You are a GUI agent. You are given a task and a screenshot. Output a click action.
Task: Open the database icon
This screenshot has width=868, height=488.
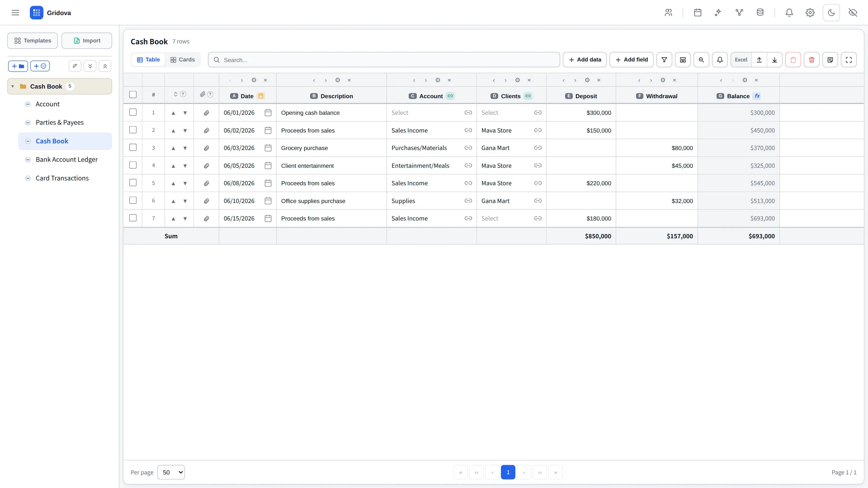coord(760,13)
